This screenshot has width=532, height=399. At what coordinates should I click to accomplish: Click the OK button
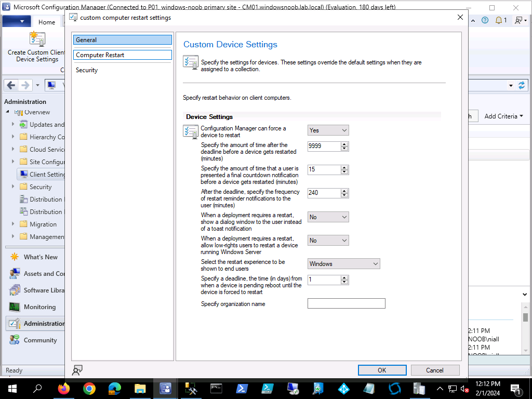coord(382,370)
